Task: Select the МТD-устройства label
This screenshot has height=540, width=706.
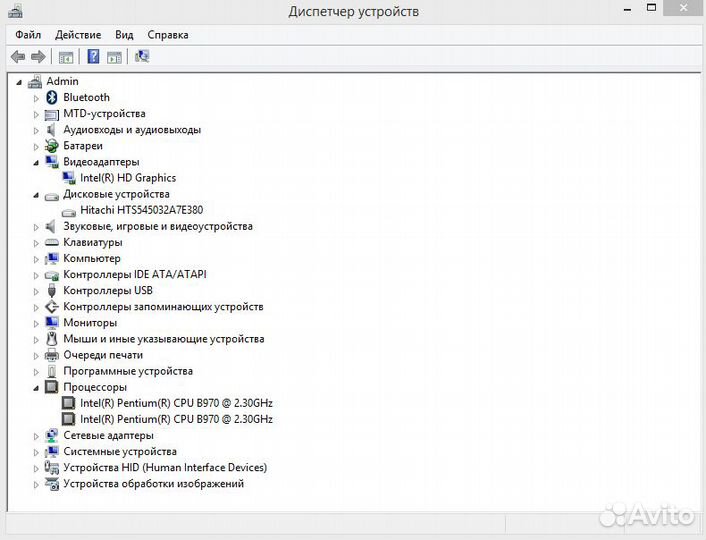Action: (x=104, y=113)
